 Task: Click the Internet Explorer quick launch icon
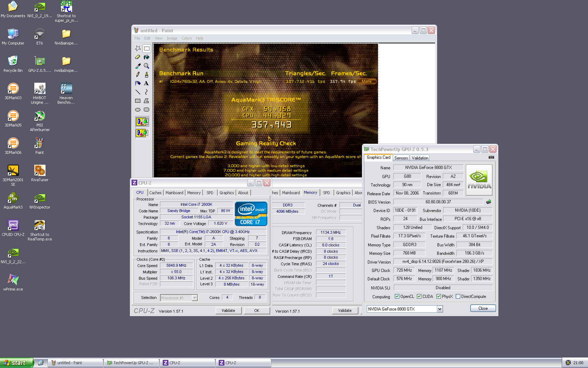coord(41,363)
